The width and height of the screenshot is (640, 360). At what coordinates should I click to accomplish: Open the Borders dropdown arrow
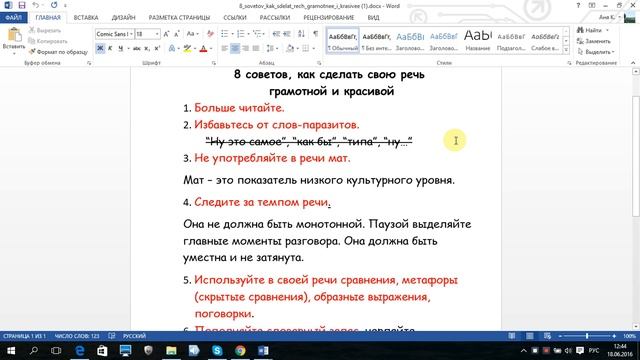313,49
